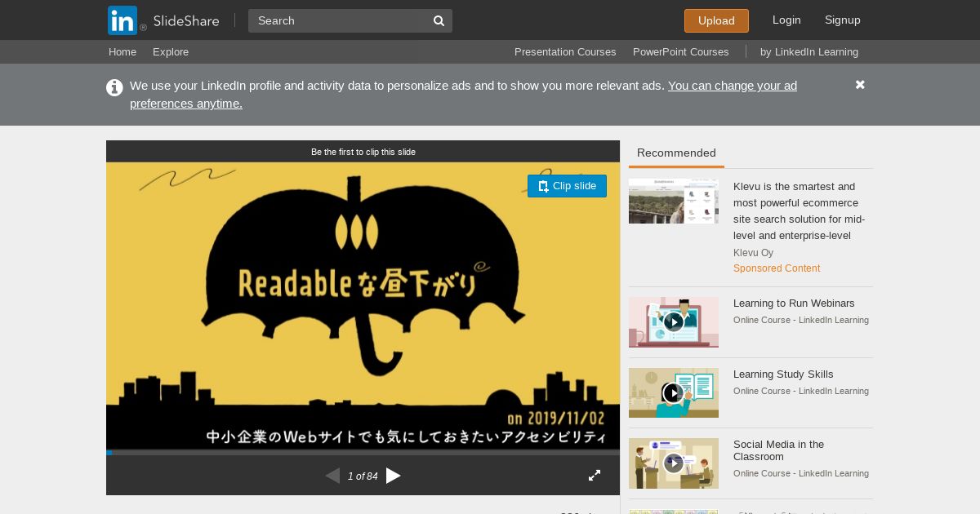Click the Clip slide button
This screenshot has height=514, width=980.
tap(567, 186)
